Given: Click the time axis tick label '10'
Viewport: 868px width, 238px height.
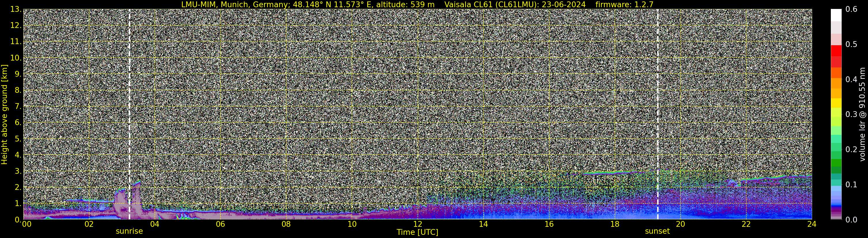Looking at the screenshot, I should (352, 224).
